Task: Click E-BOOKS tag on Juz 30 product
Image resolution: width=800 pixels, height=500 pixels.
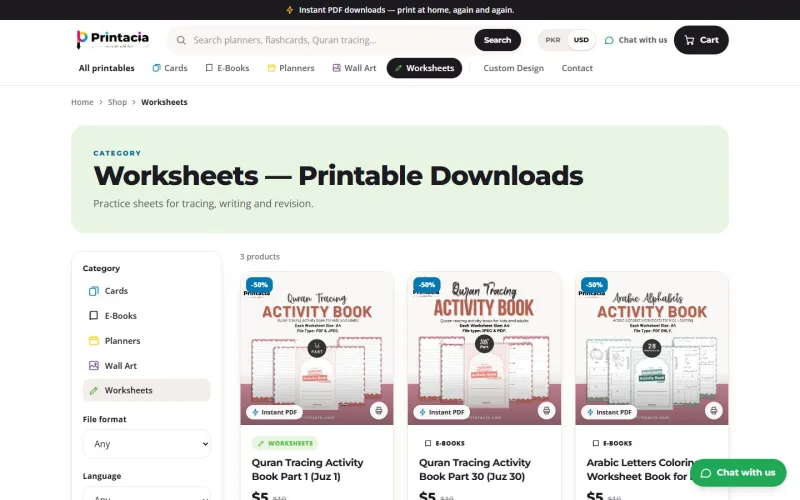Action: coord(444,443)
